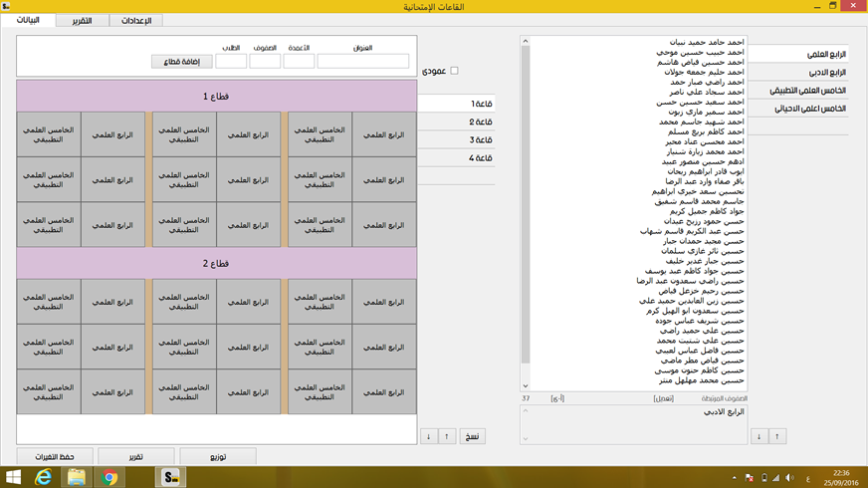This screenshot has height=488, width=868.
Task: Click the إضافة قطاع button
Action: [x=181, y=62]
